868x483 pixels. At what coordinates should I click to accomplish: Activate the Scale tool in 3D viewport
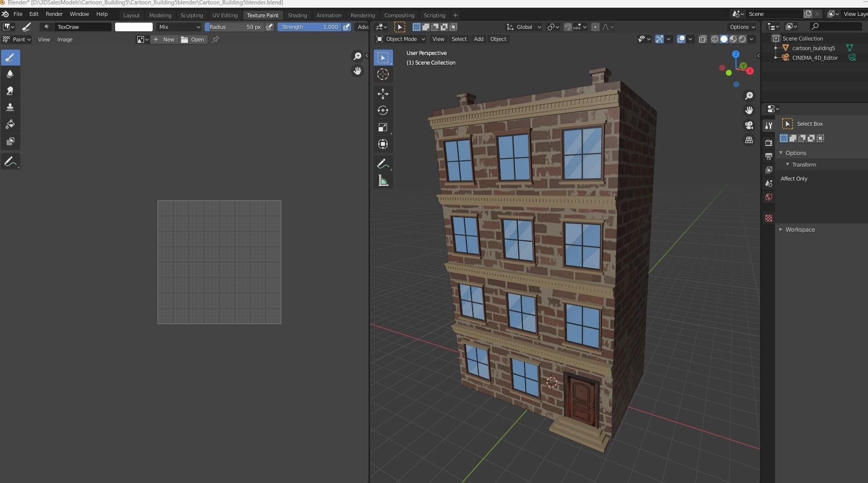click(x=383, y=127)
